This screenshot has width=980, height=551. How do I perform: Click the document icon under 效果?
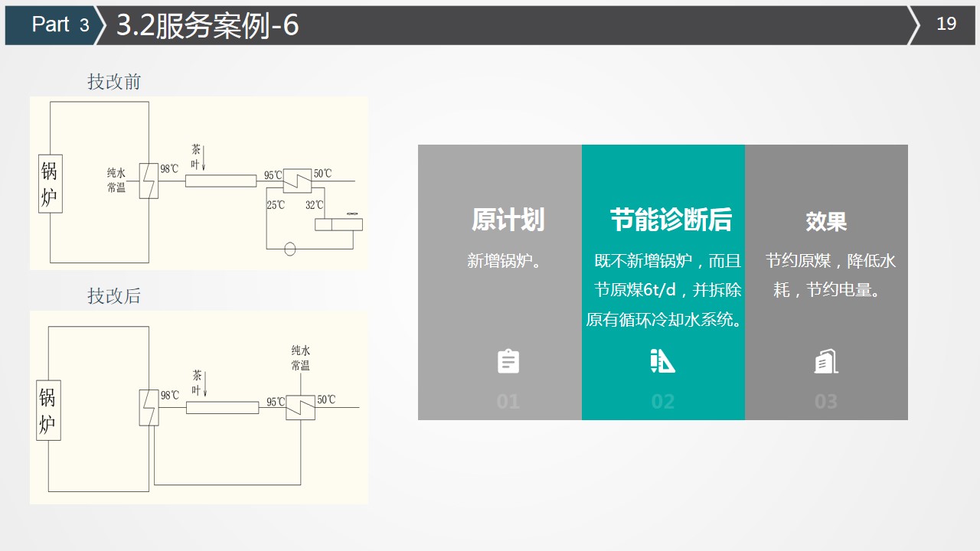pyautogui.click(x=826, y=361)
